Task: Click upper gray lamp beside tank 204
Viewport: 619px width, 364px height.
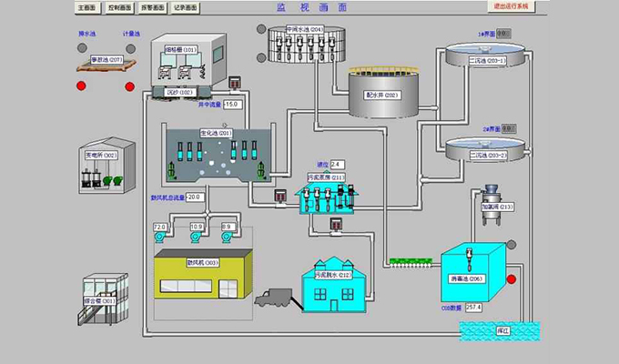Action: coord(261,29)
